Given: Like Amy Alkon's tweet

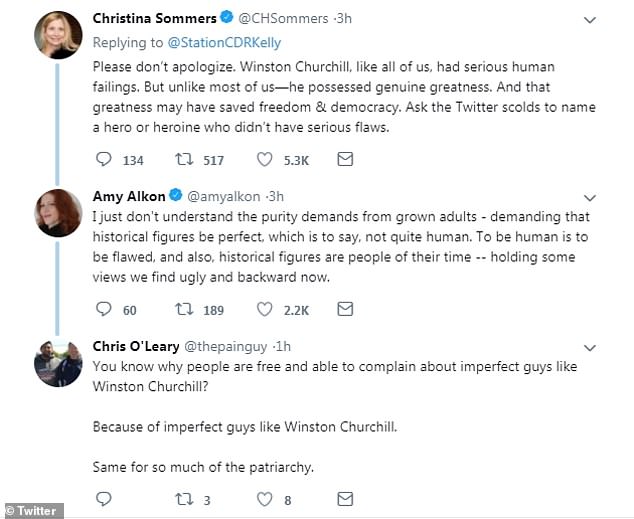Looking at the screenshot, I should click(x=264, y=310).
